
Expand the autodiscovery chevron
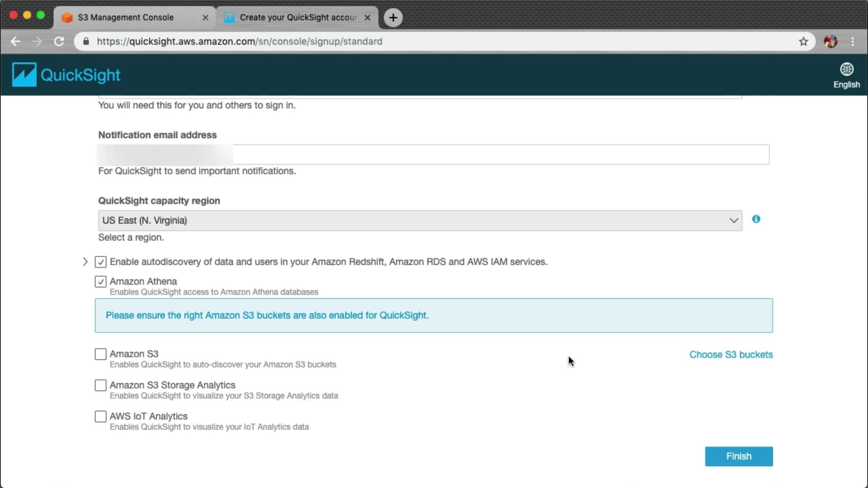85,262
